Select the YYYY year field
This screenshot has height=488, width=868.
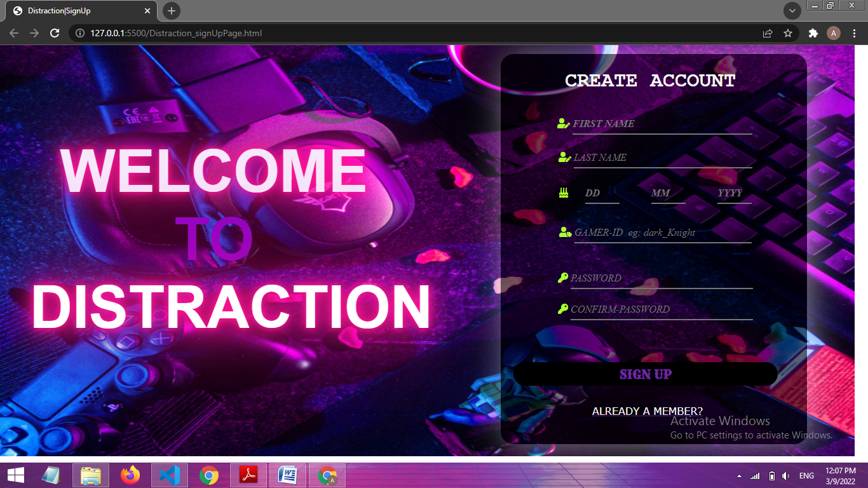[734, 193]
